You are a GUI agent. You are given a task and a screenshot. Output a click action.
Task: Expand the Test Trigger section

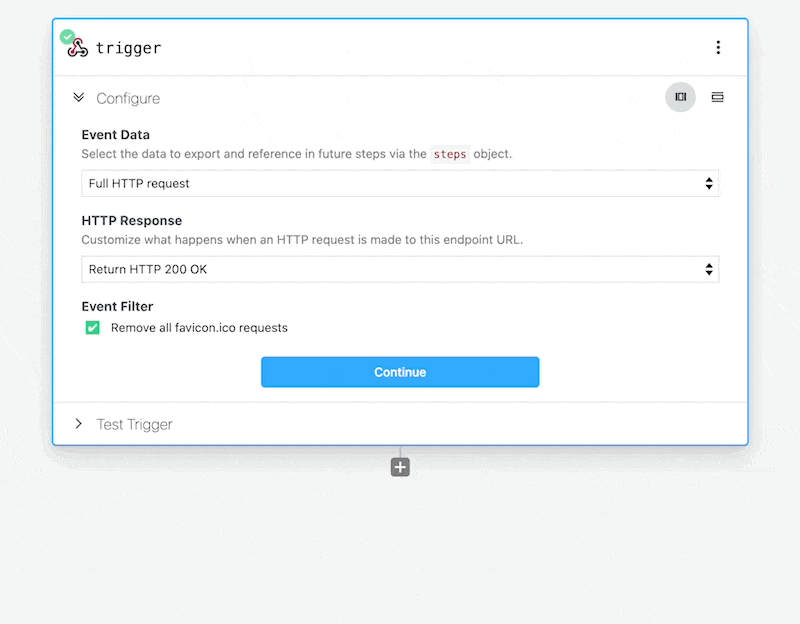coord(78,423)
